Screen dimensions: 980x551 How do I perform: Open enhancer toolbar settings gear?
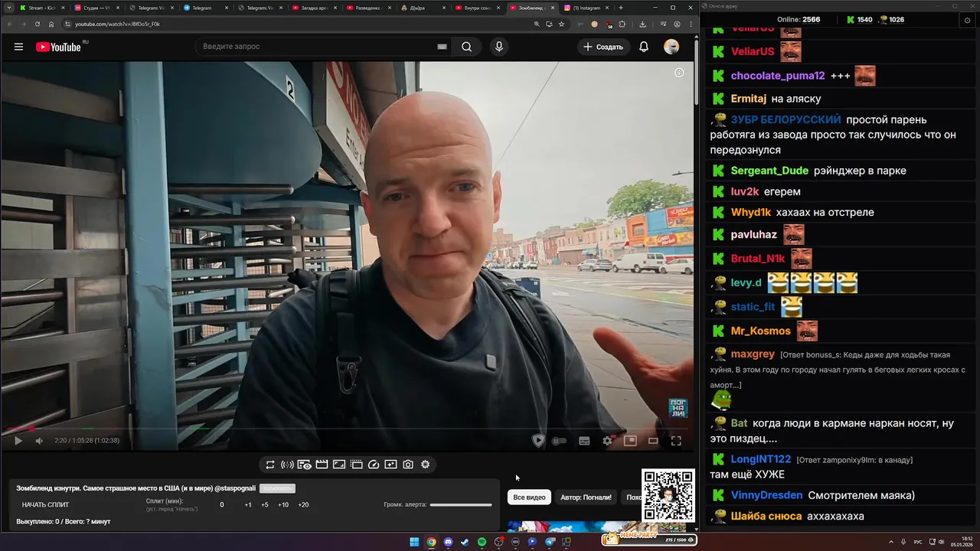point(426,465)
